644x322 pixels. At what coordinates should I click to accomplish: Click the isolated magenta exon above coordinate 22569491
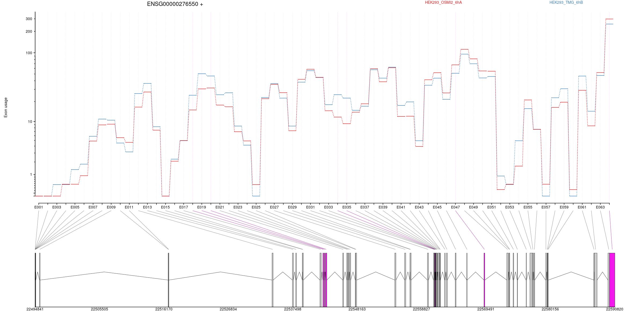tap(484, 280)
